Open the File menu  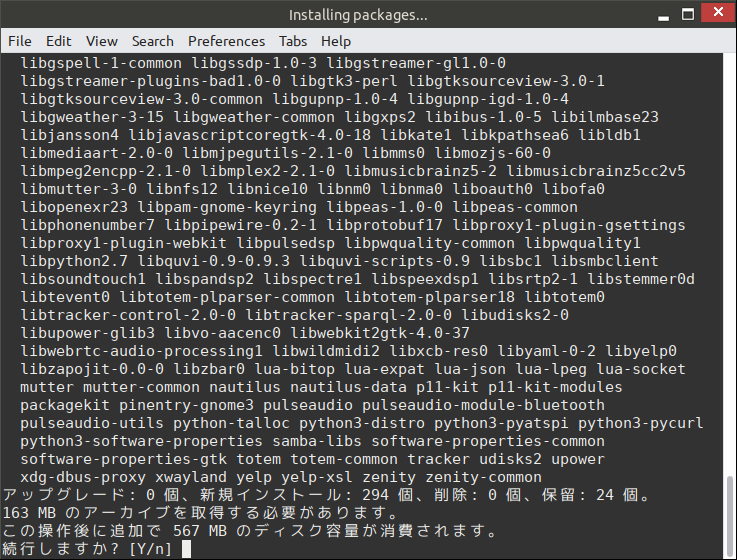click(x=20, y=41)
